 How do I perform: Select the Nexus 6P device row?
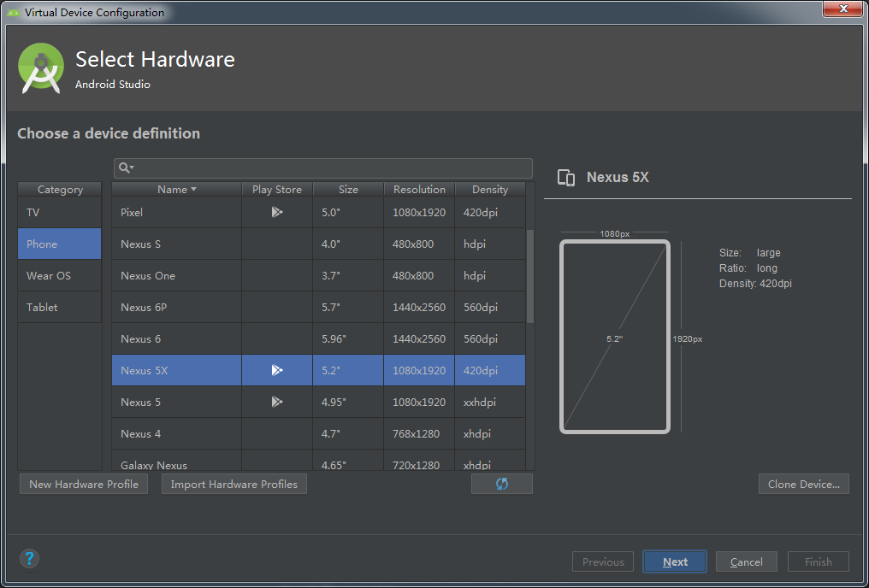319,307
